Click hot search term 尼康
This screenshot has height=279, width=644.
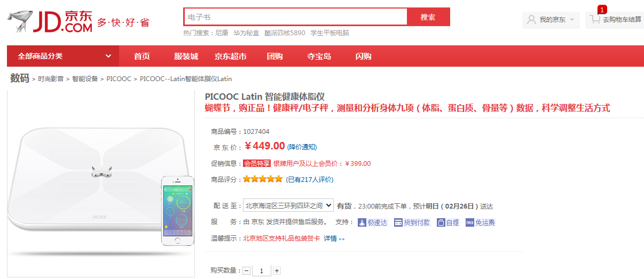click(222, 33)
